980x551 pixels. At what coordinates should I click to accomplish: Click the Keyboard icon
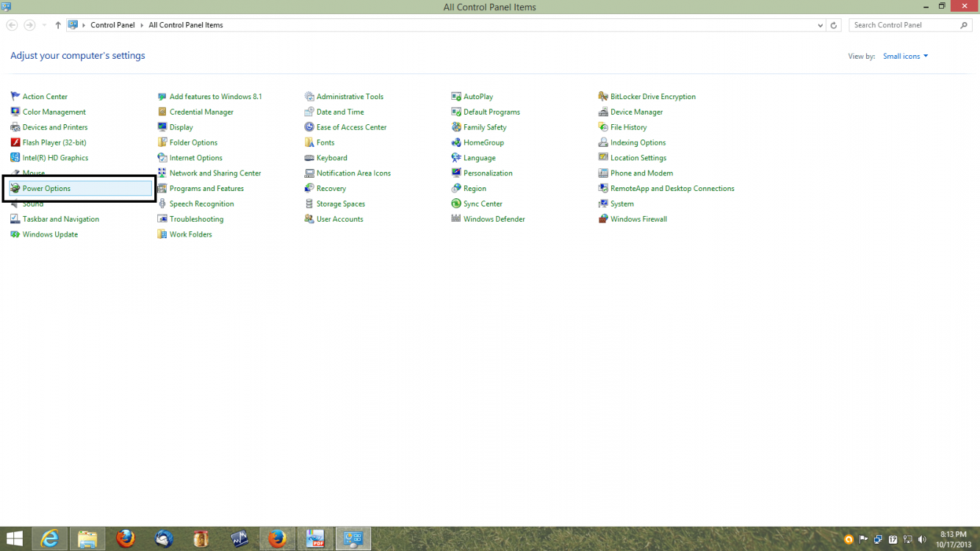pos(309,158)
